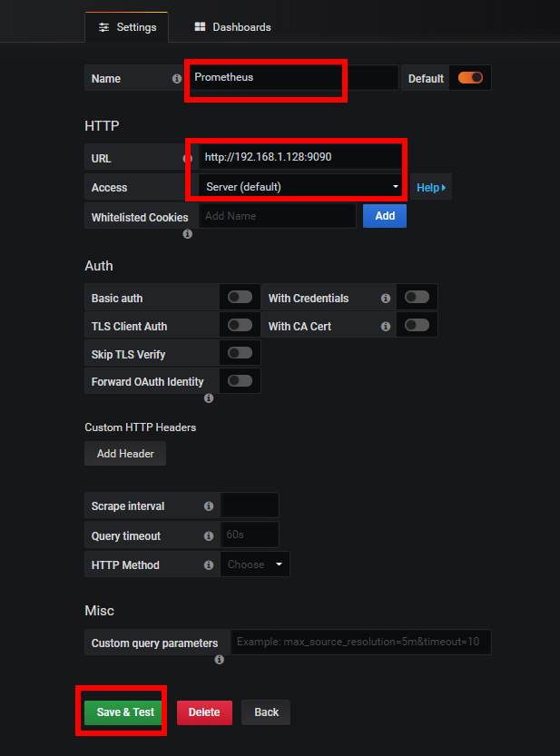The width and height of the screenshot is (560, 756).
Task: Enable the TLS Client Auth switch
Action: click(241, 325)
